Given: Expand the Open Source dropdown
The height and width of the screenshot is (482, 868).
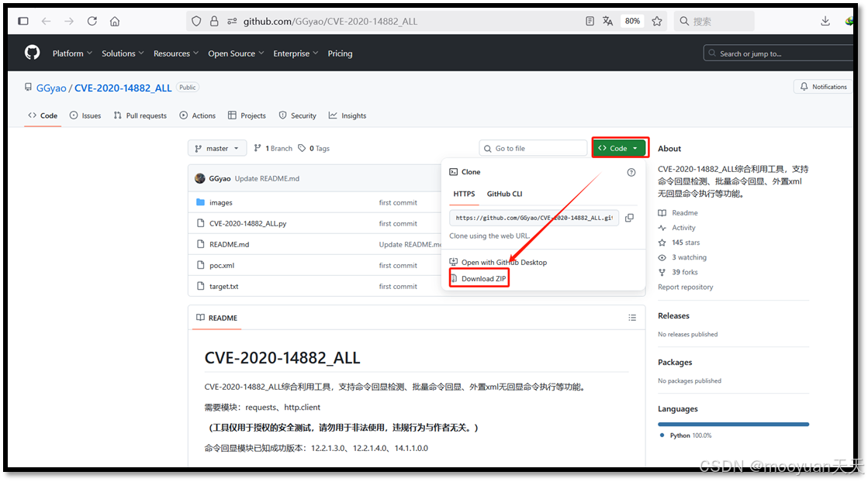Looking at the screenshot, I should pyautogui.click(x=236, y=53).
